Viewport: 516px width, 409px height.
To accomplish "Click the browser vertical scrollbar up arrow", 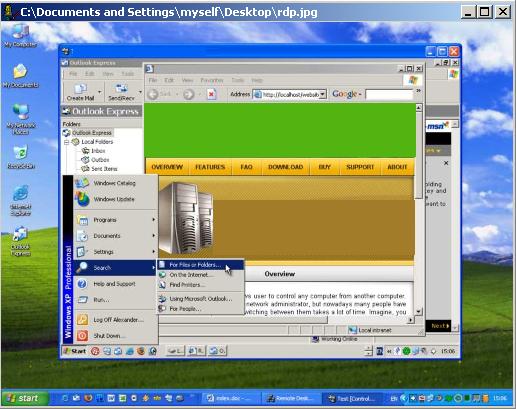I will pos(419,107).
